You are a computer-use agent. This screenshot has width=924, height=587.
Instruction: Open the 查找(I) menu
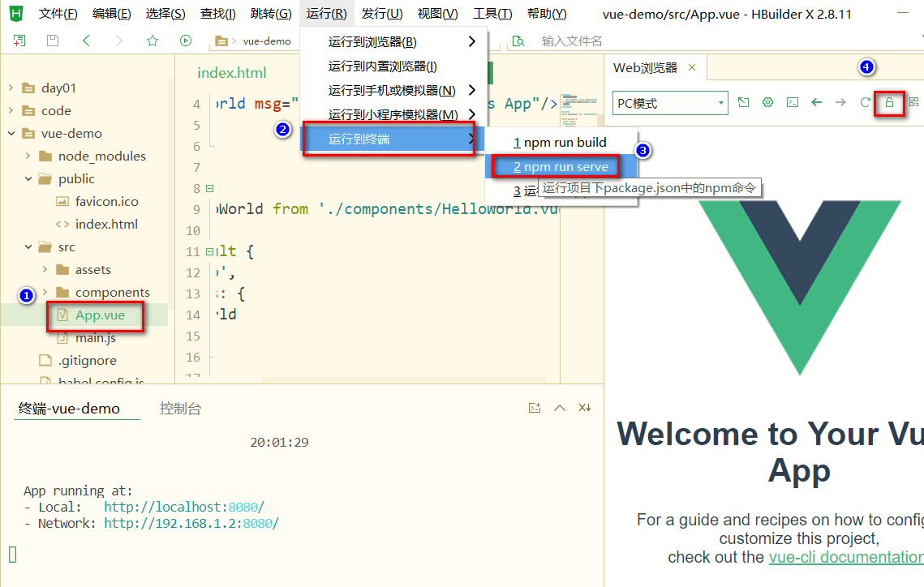click(x=218, y=14)
